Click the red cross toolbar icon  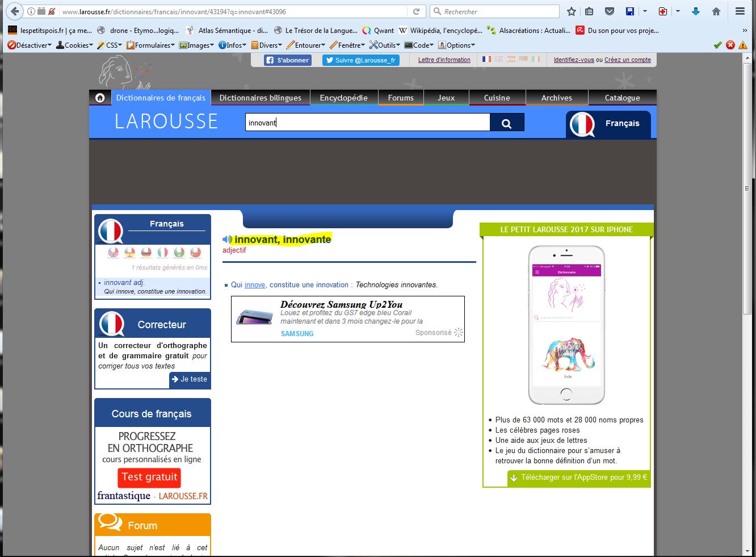663,11
